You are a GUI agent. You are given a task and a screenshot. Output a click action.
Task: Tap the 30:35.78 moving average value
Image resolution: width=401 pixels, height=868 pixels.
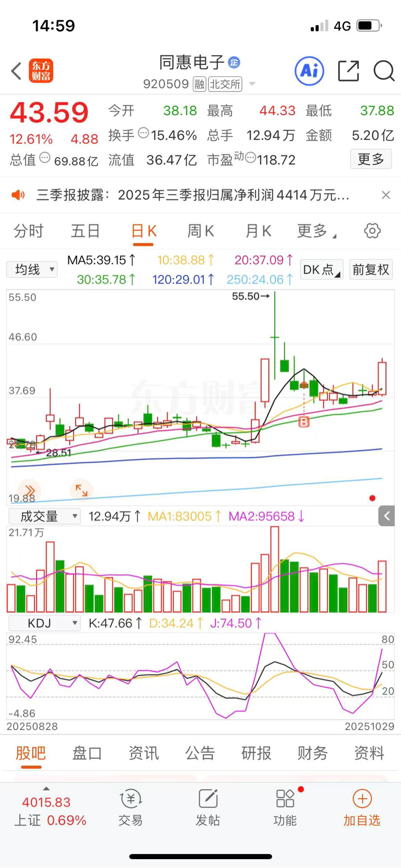[107, 280]
